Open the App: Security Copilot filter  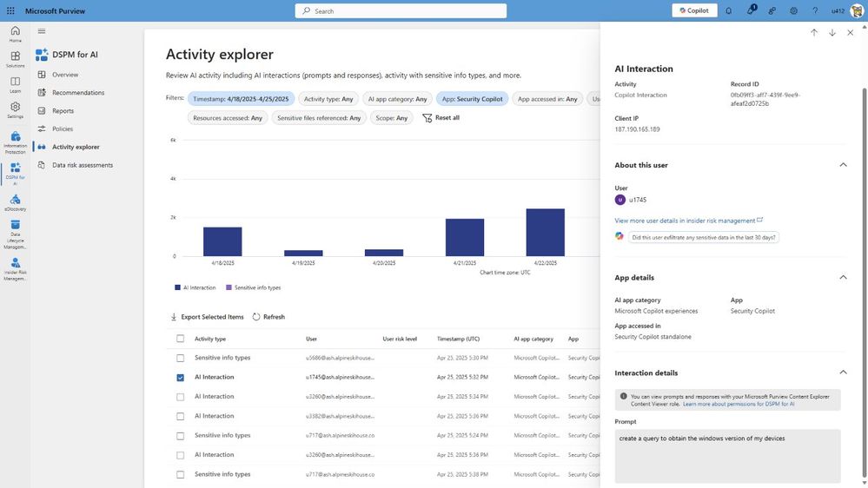(x=472, y=99)
